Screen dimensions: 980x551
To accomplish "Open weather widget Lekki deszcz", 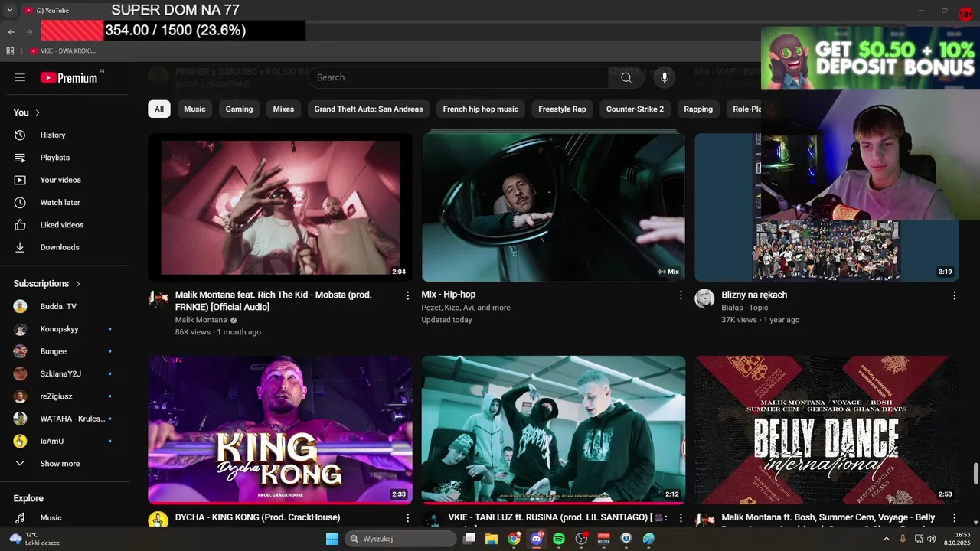I will pos(35,539).
